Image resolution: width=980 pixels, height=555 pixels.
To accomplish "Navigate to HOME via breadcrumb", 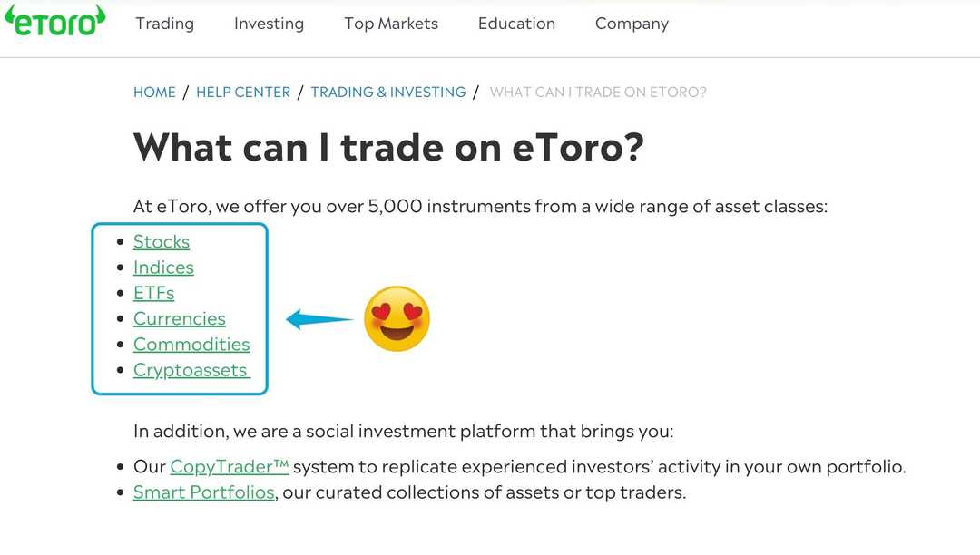I will [154, 92].
